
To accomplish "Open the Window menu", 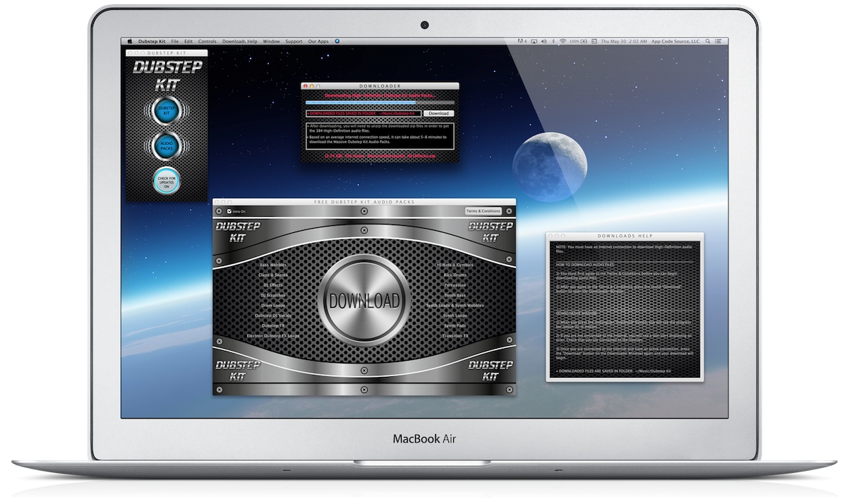I will coord(271,42).
